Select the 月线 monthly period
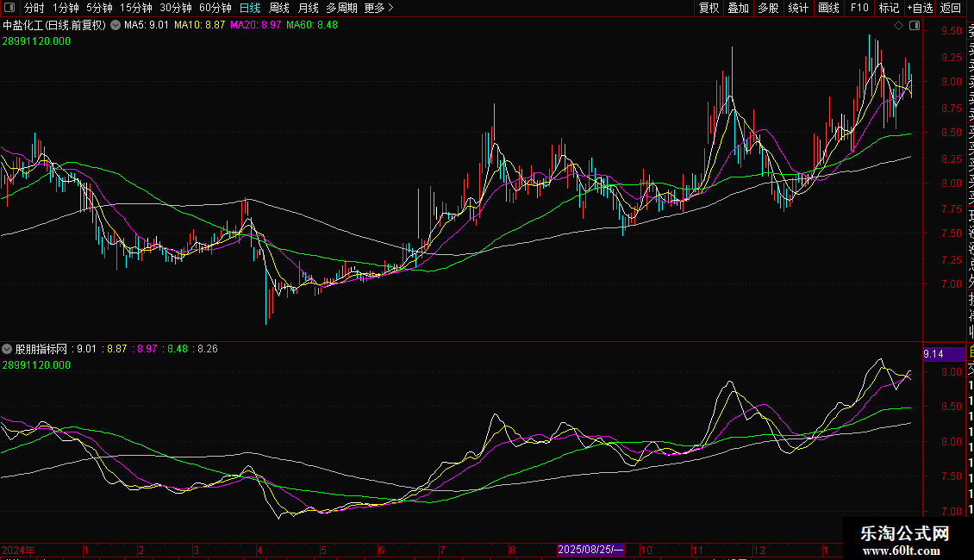The width and height of the screenshot is (974, 560). 308,8
